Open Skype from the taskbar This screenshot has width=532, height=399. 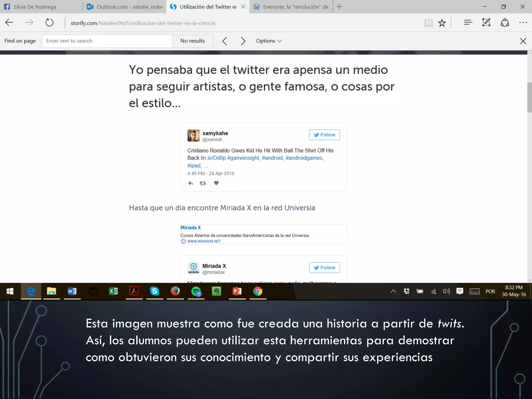(155, 291)
